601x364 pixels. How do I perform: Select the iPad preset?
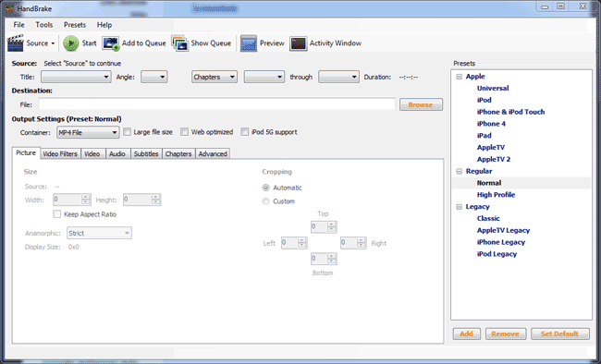tap(484, 136)
